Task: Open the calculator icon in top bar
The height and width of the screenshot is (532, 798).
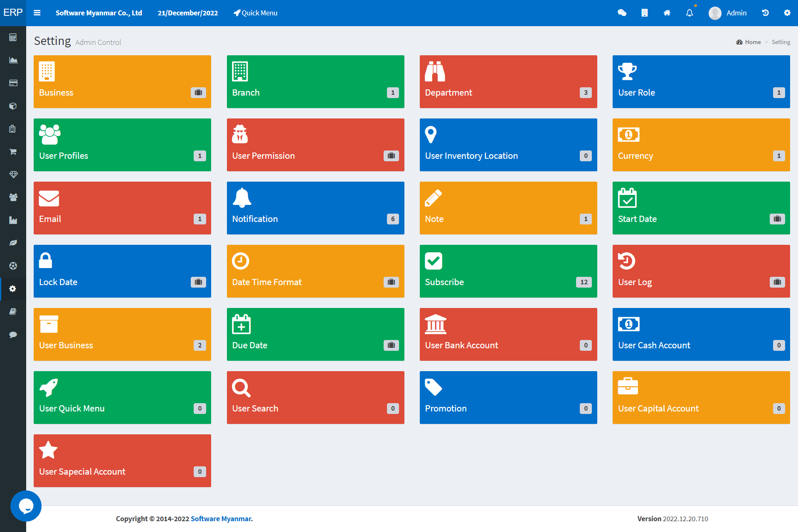Action: 645,13
